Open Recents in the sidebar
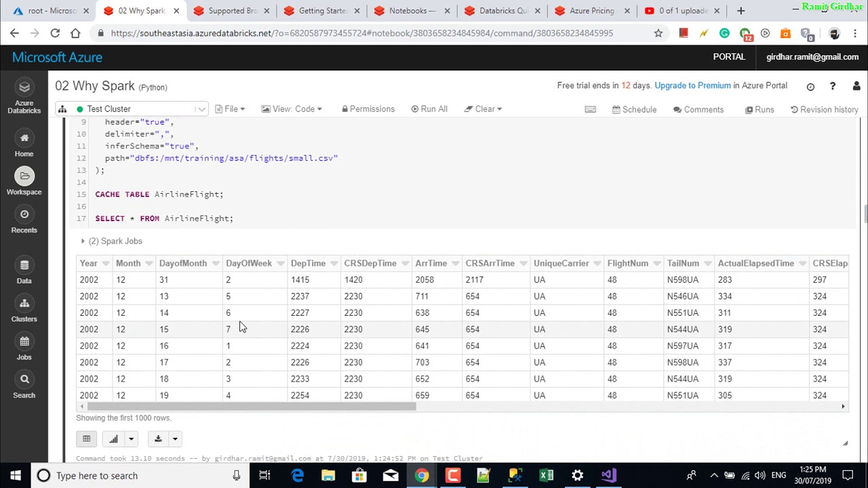 pyautogui.click(x=24, y=220)
